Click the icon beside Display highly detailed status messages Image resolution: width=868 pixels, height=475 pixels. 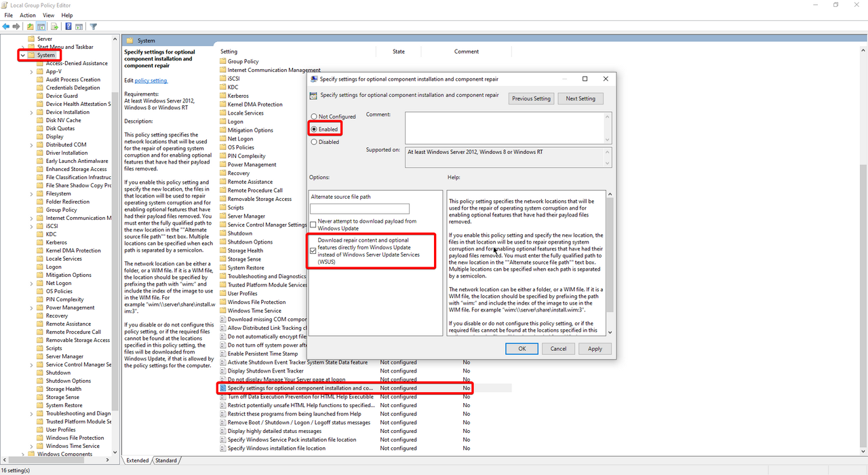(x=222, y=431)
